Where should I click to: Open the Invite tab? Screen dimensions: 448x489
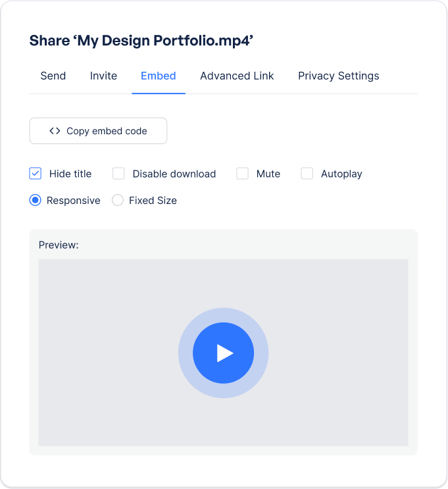[x=103, y=76]
